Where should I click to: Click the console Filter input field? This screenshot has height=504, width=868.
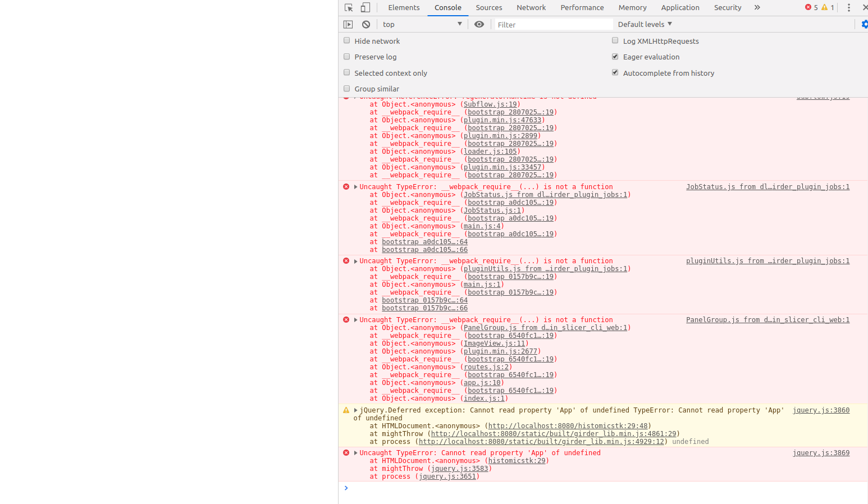click(x=554, y=25)
